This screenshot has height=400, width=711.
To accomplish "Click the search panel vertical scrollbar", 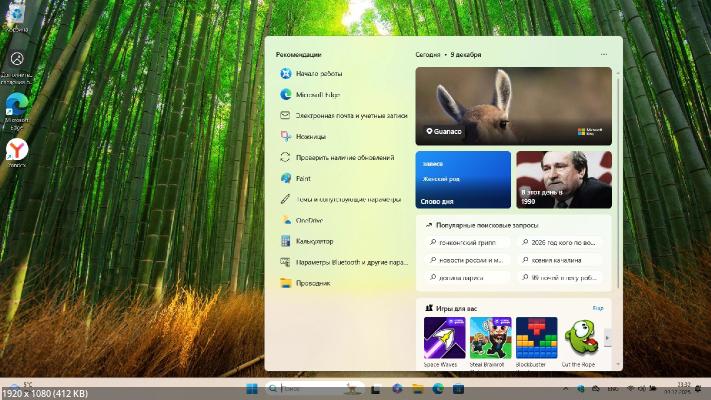I will click(618, 200).
